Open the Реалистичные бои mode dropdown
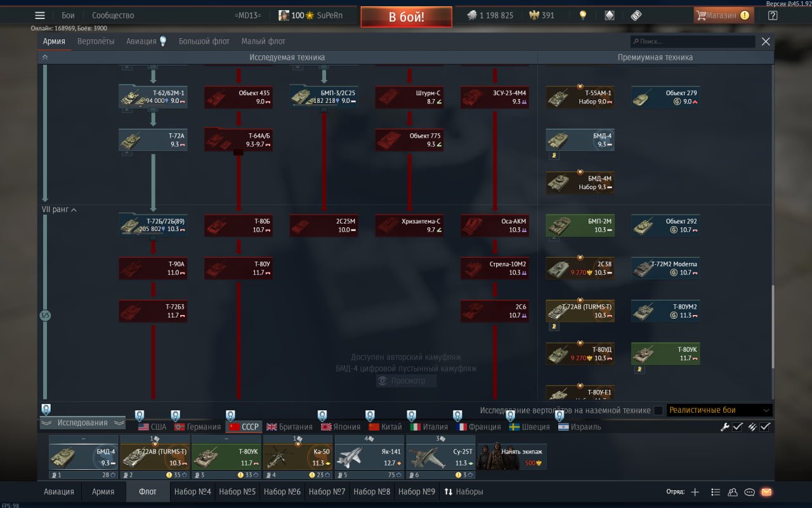Screen dimensions: 812x508 [x=719, y=410]
